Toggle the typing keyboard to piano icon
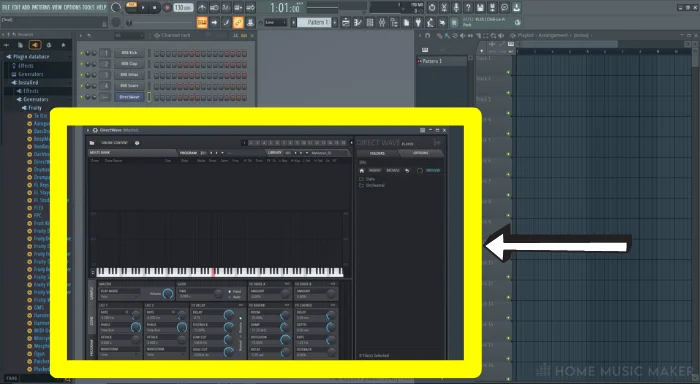 coord(202,22)
